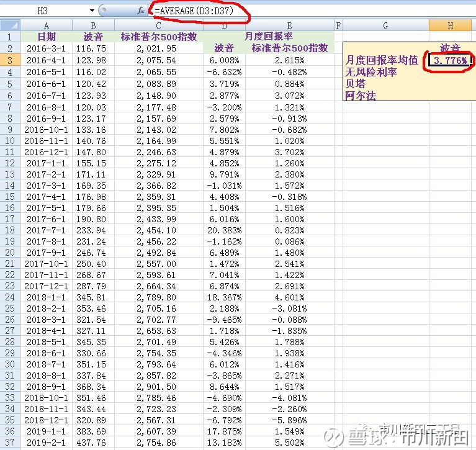Image resolution: width=476 pixels, height=450 pixels.
Task: Click return cell 8.644%
Action: click(224, 387)
